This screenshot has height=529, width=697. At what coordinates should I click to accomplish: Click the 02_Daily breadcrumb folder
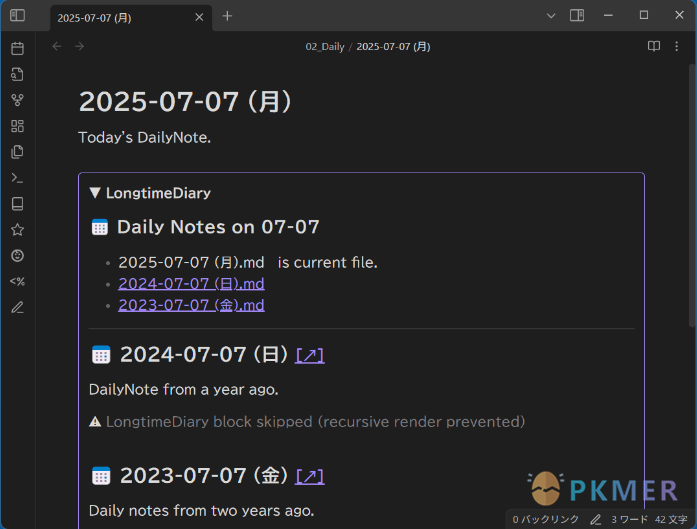click(324, 47)
